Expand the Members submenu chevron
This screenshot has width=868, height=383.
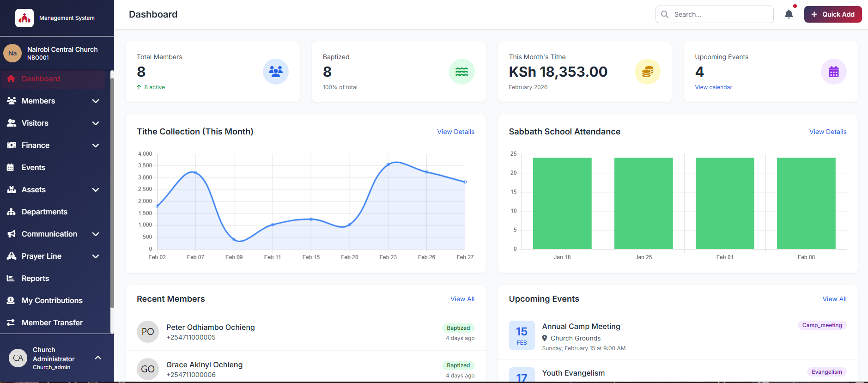[x=96, y=101]
